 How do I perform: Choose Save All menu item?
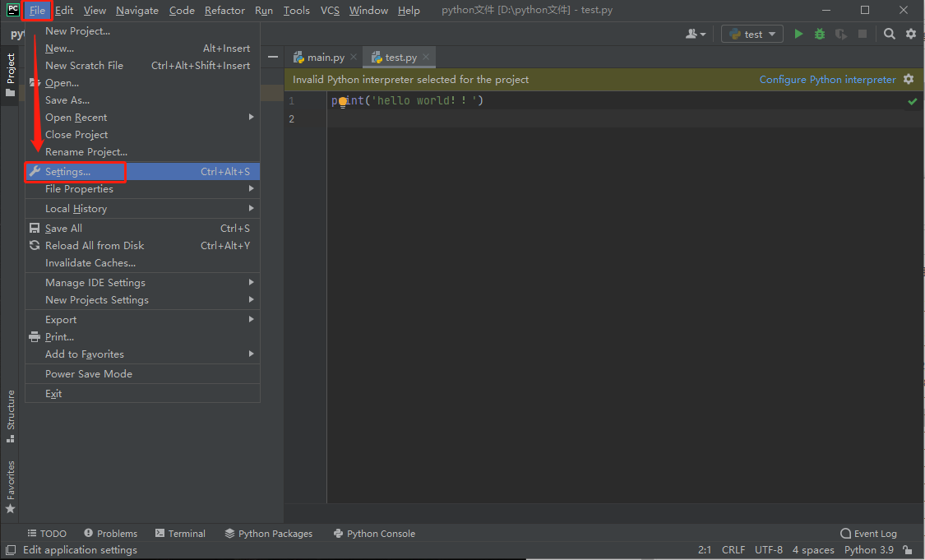142,228
